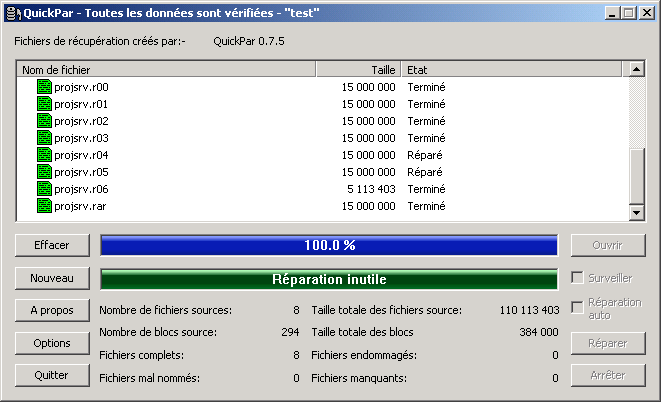
Task: Click the repaired projsrv.r04 file icon
Action: coord(44,155)
